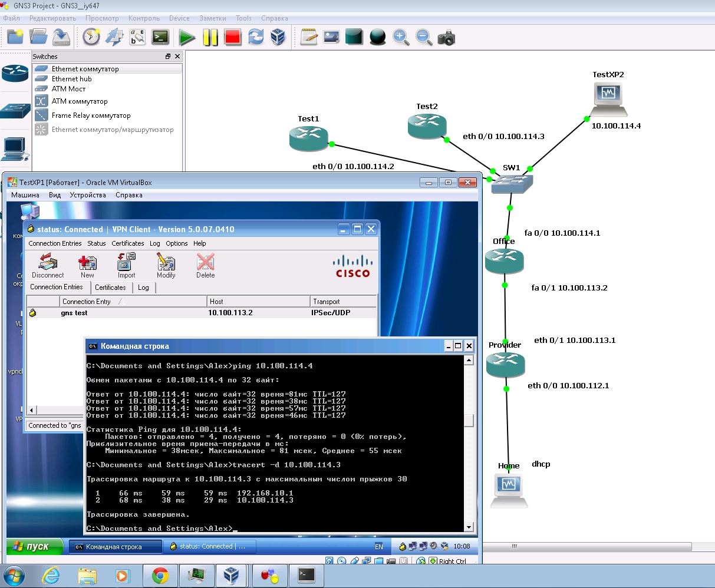The image size is (715, 588).
Task: Select ATM Мост in Switches list
Action: (x=108, y=89)
